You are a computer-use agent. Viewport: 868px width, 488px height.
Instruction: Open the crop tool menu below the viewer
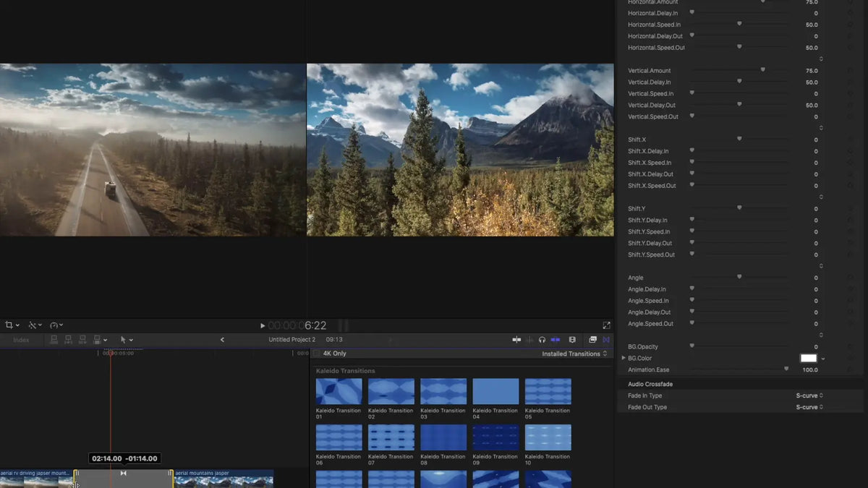12,325
